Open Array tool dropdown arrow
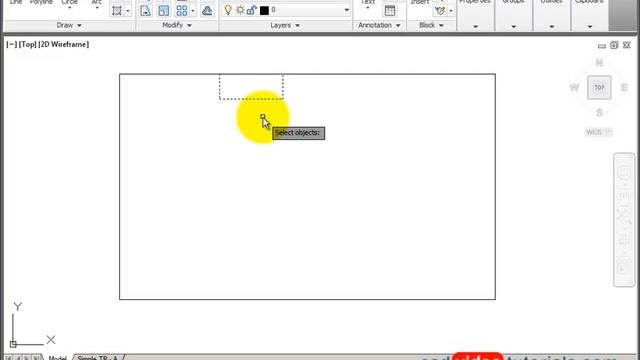The height and width of the screenshot is (360, 640). [193, 11]
